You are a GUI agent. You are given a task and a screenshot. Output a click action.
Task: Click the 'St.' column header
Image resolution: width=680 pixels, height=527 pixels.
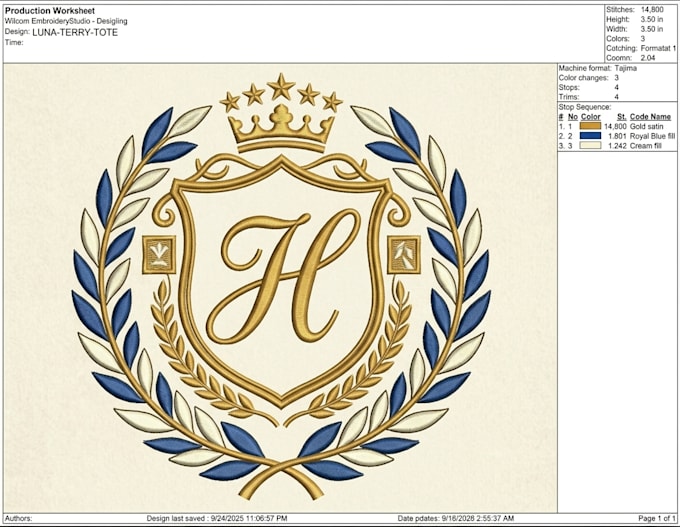click(x=622, y=117)
